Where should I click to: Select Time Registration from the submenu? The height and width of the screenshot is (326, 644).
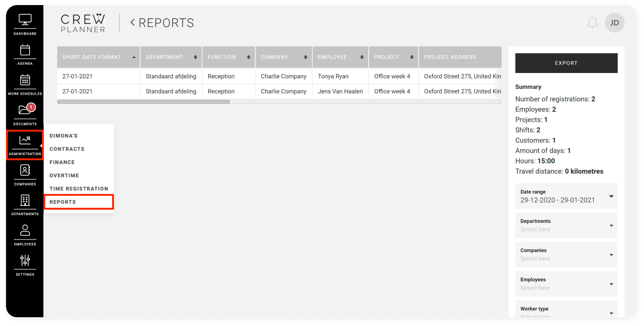[x=79, y=189]
